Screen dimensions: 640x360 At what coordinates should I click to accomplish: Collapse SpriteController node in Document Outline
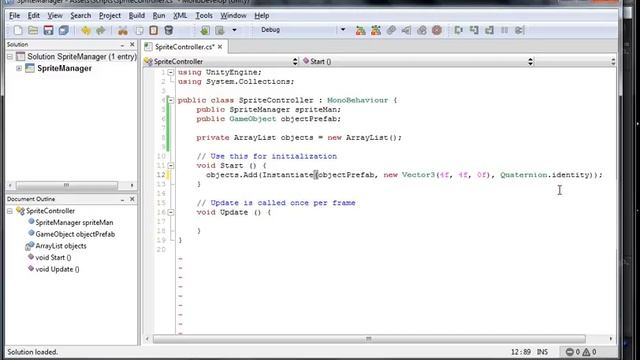pos(10,211)
